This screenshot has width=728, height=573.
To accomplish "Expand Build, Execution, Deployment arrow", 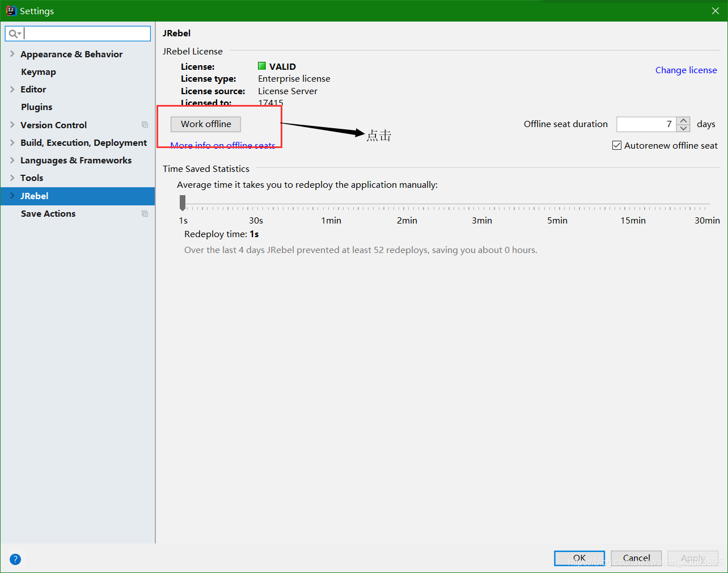I will pyautogui.click(x=12, y=142).
